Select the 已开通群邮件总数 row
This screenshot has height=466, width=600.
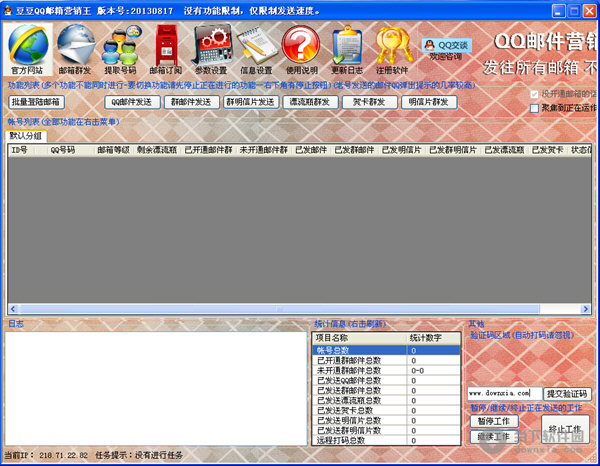pos(386,360)
